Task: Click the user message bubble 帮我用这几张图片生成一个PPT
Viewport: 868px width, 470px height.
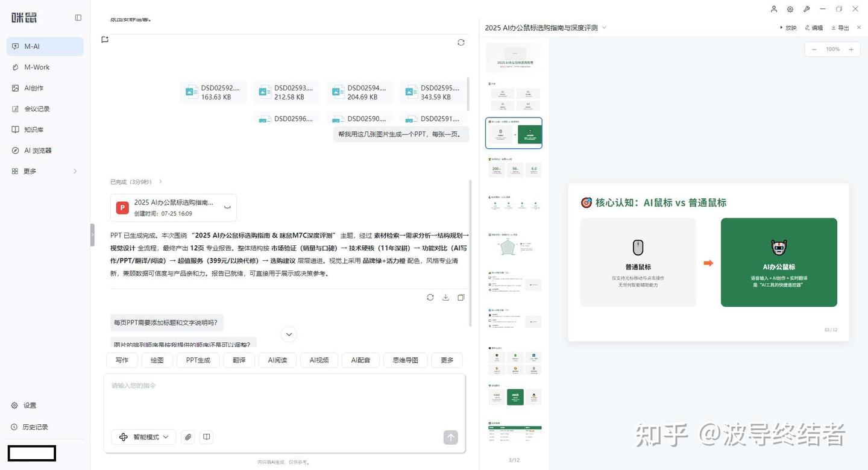Action: 401,134
